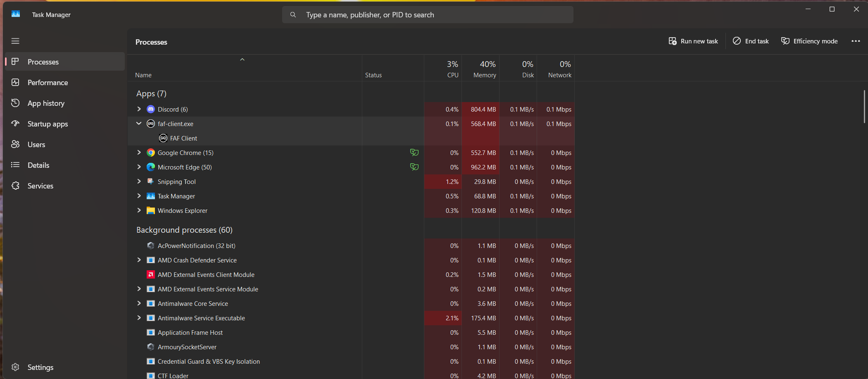The height and width of the screenshot is (379, 868).
Task: Click the Task Manager app icon in title bar
Action: 16,14
